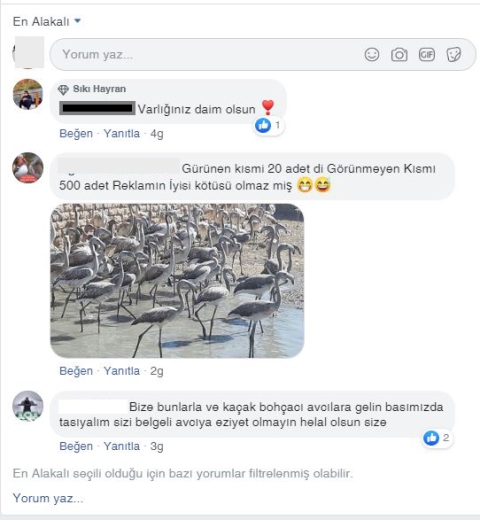Open the GIF selector icon

click(427, 54)
